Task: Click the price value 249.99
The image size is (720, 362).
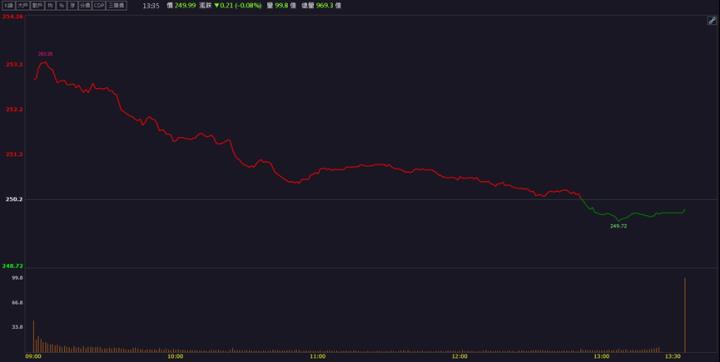Action: [185, 6]
